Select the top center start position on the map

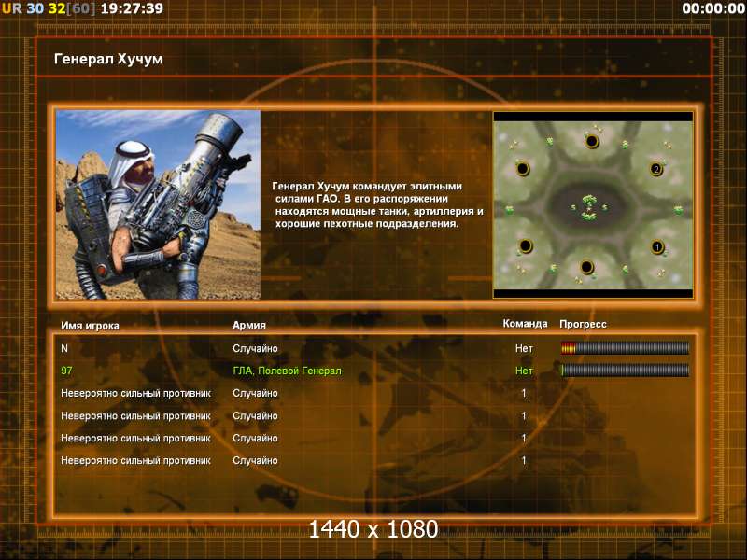click(x=592, y=142)
